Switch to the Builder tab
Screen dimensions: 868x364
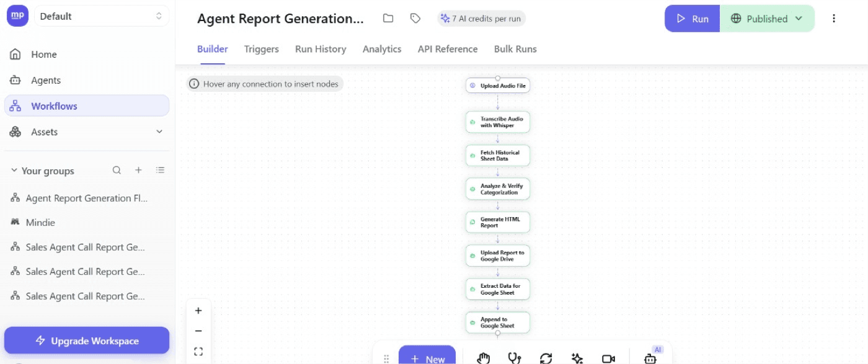[x=213, y=49]
